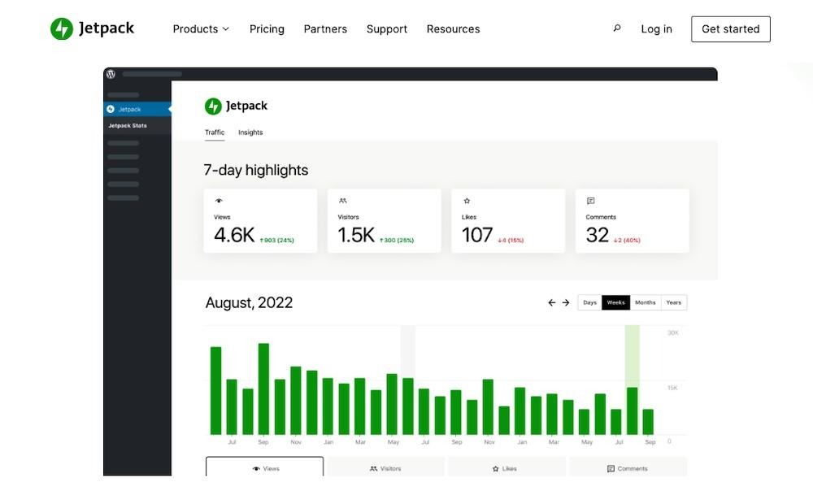Image resolution: width=813 pixels, height=504 pixels.
Task: Go to Partners in the navigation
Action: (325, 29)
